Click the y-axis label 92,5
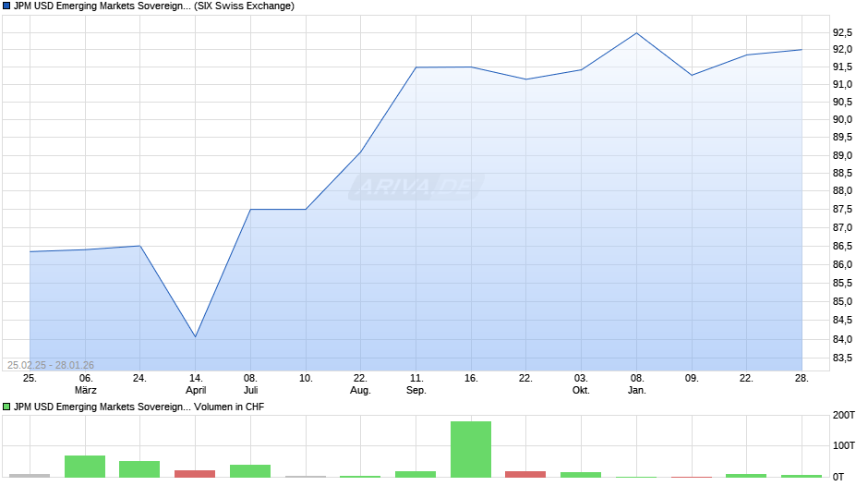Viewport: 868px width, 486px height. [842, 32]
